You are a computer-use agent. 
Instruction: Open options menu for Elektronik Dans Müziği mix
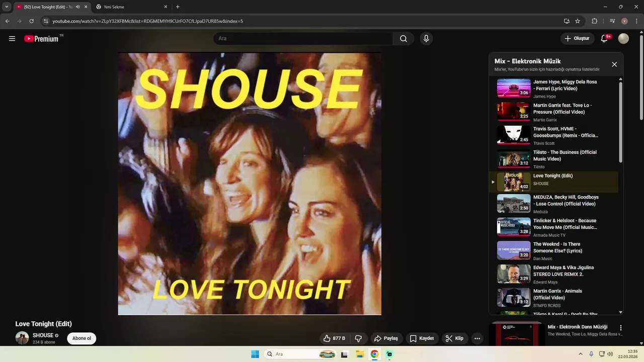pos(621,327)
